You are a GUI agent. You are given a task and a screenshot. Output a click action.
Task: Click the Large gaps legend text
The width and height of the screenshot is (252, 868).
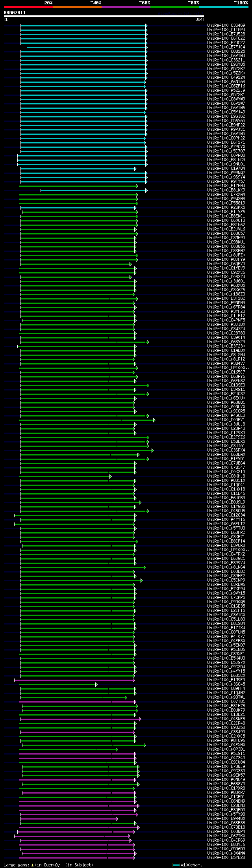(48, 865)
